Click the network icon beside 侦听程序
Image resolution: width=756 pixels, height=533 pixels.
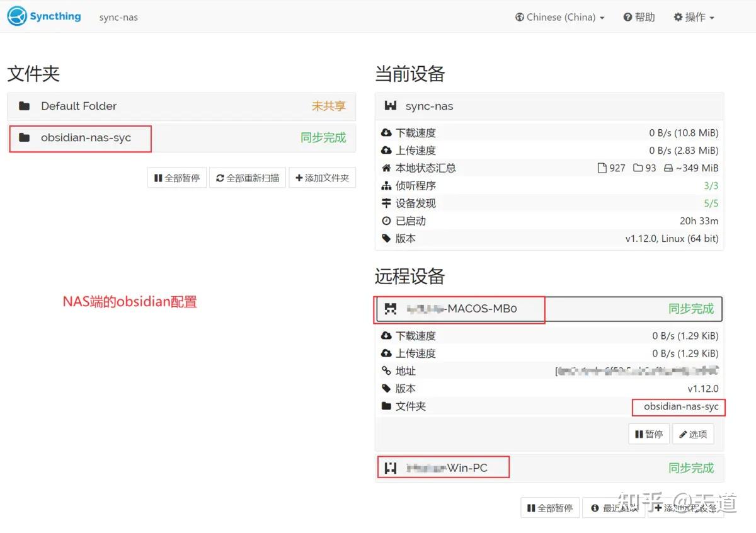coord(386,185)
